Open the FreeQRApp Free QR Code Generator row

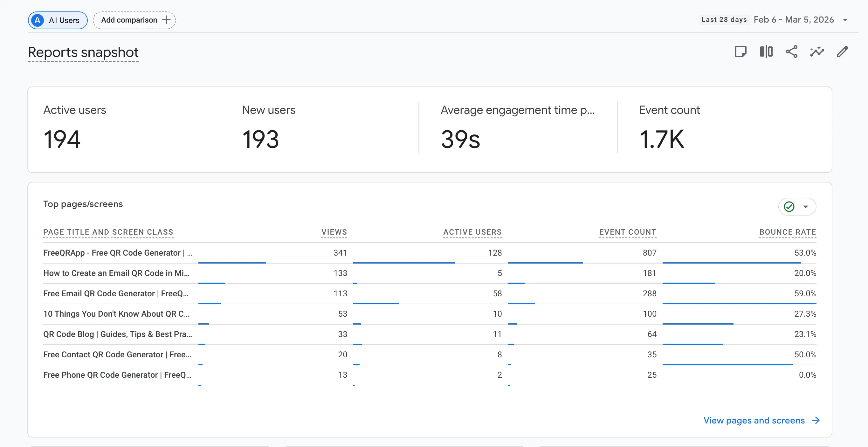pos(118,253)
